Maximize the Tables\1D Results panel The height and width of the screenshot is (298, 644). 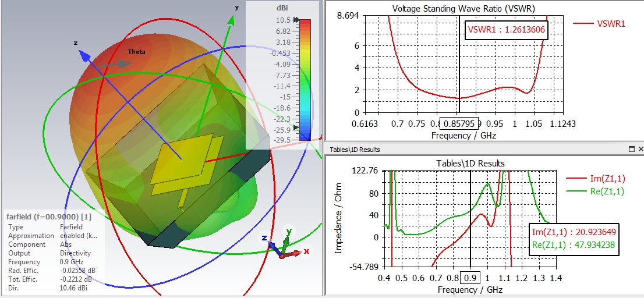point(633,150)
